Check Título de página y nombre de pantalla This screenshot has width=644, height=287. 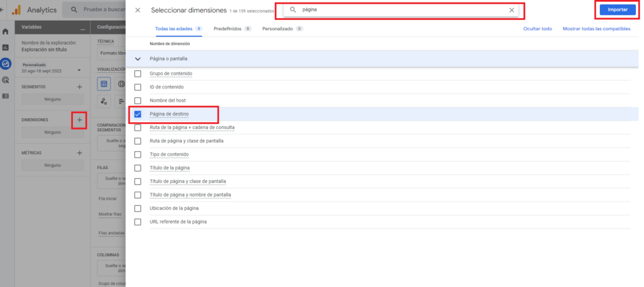138,195
